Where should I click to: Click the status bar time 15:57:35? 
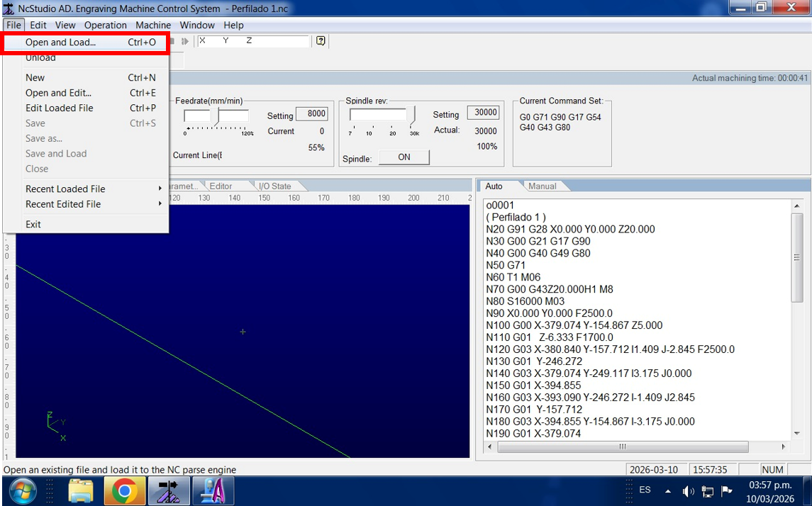pyautogui.click(x=710, y=470)
